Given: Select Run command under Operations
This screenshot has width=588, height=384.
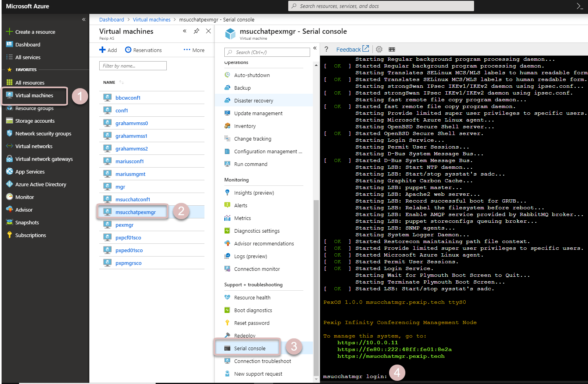Looking at the screenshot, I should (251, 164).
